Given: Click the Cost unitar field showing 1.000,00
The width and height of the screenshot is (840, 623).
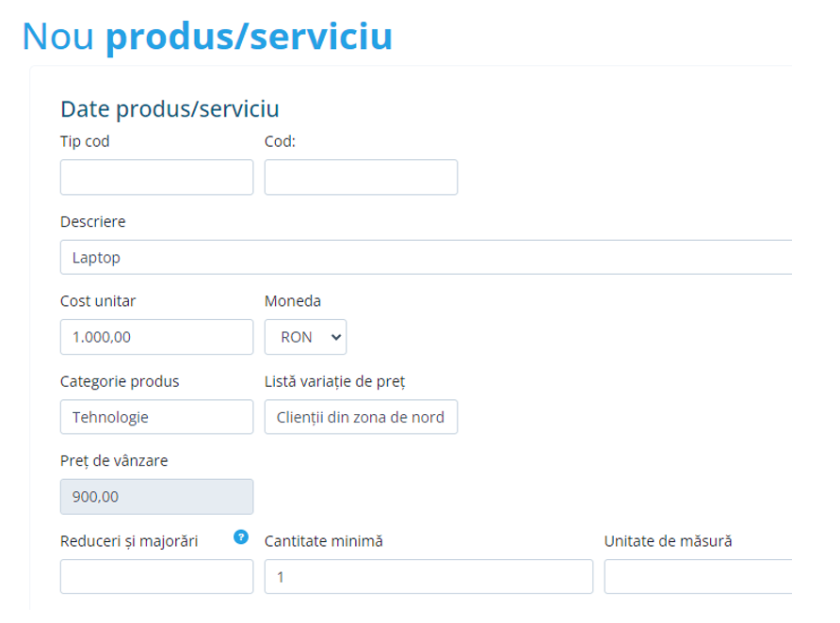Looking at the screenshot, I should pyautogui.click(x=156, y=337).
